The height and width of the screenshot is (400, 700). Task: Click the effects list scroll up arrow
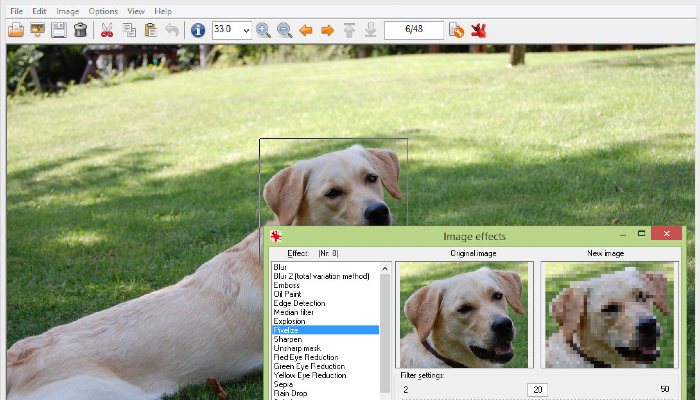click(385, 268)
